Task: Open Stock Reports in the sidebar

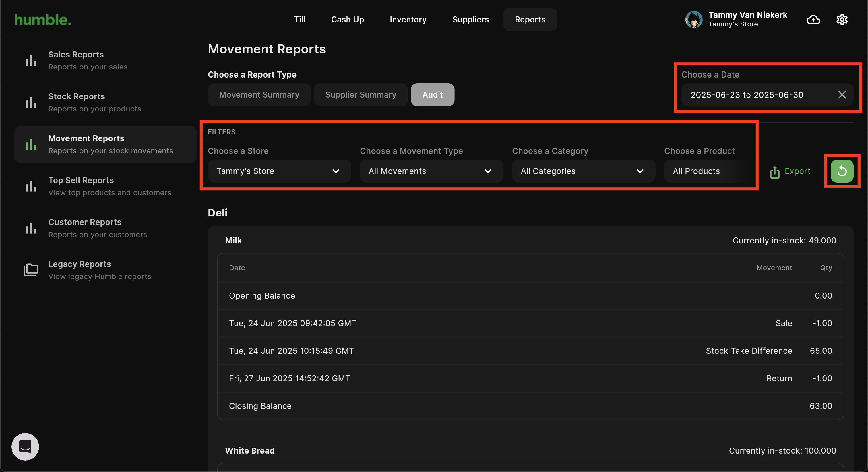Action: [x=105, y=102]
